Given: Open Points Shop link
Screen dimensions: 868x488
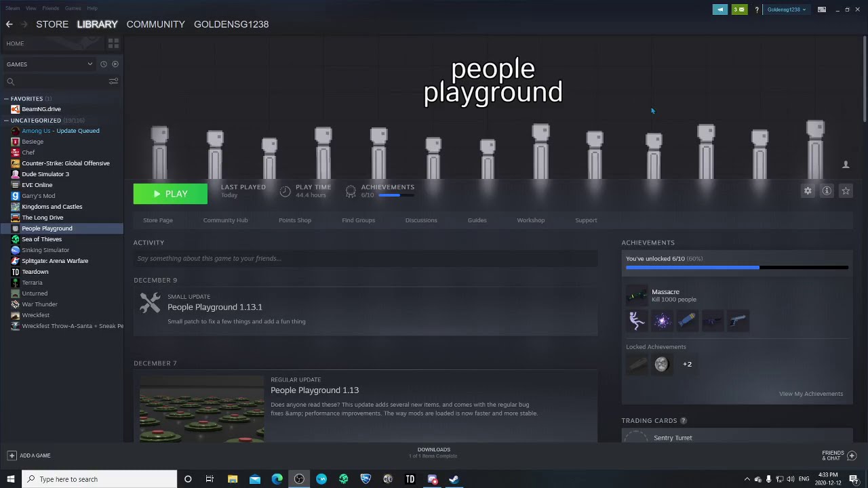Looking at the screenshot, I should click(295, 220).
